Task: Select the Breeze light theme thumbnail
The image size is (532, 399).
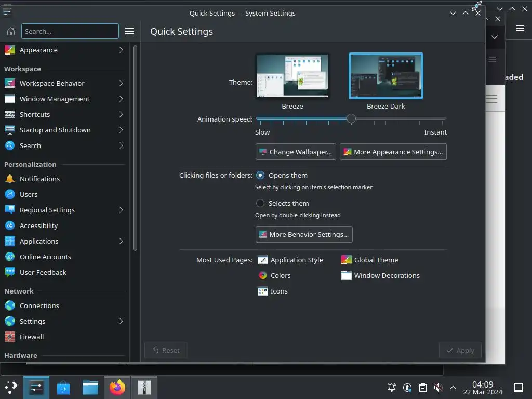Action: [x=292, y=76]
